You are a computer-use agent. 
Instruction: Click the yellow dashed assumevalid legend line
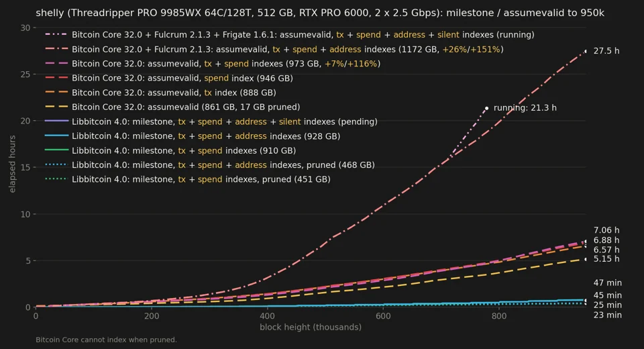click(x=56, y=107)
